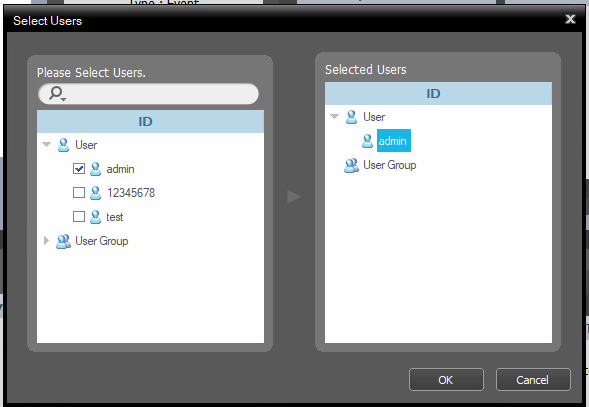Select the 12345678 label
The height and width of the screenshot is (407, 589).
coord(131,193)
